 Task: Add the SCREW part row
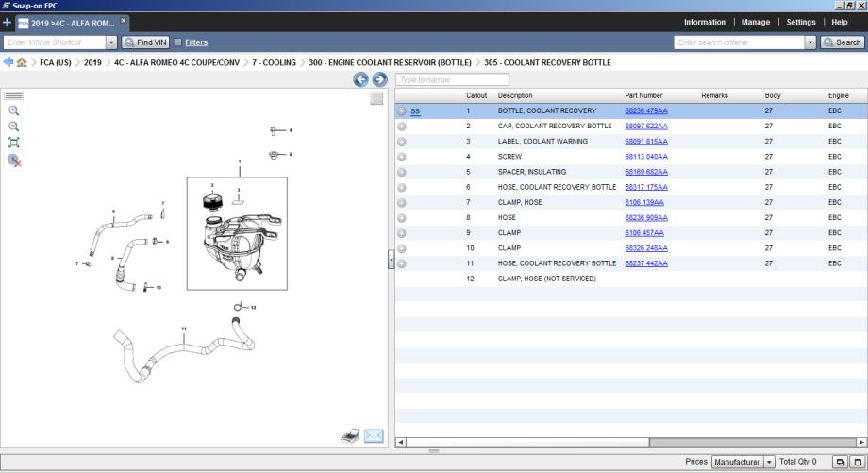coord(402,157)
